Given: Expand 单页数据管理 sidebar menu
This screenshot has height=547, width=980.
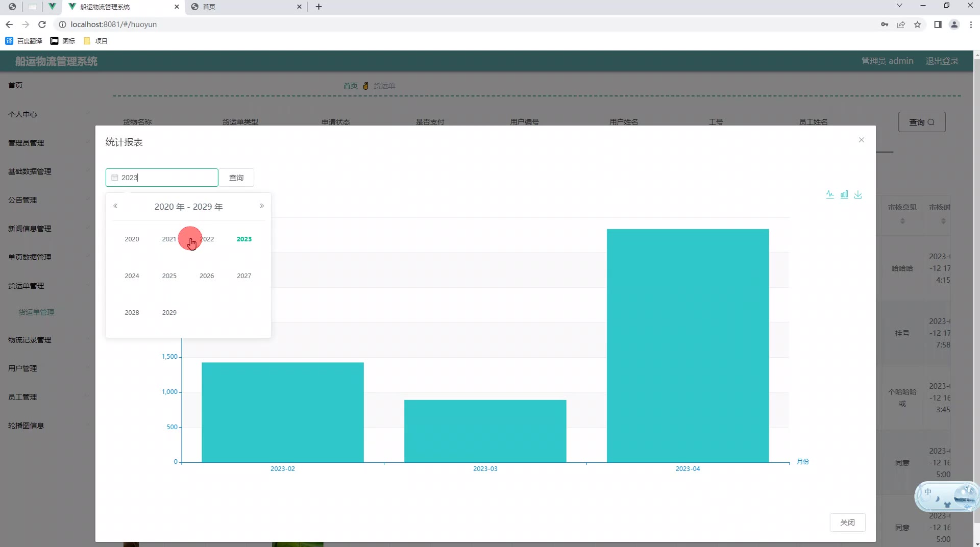Looking at the screenshot, I should click(x=47, y=257).
